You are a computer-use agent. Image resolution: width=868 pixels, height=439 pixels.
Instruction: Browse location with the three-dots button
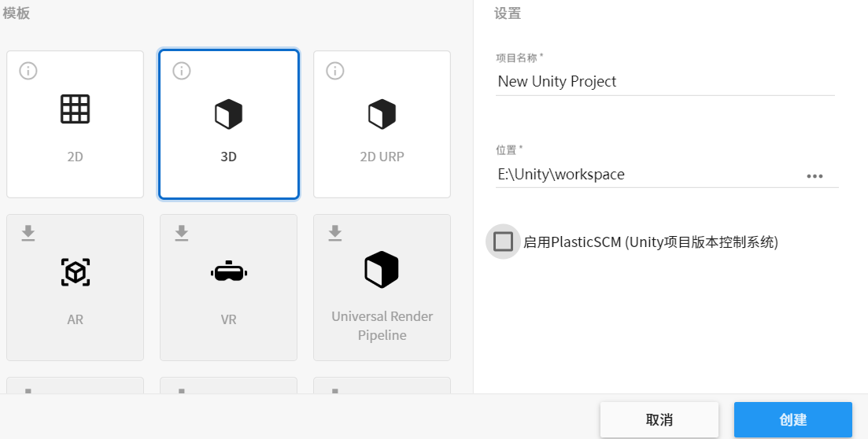coord(814,176)
